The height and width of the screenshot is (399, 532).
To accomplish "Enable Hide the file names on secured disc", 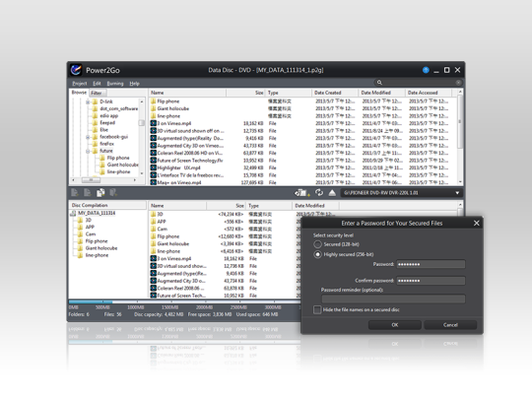I will coord(317,309).
